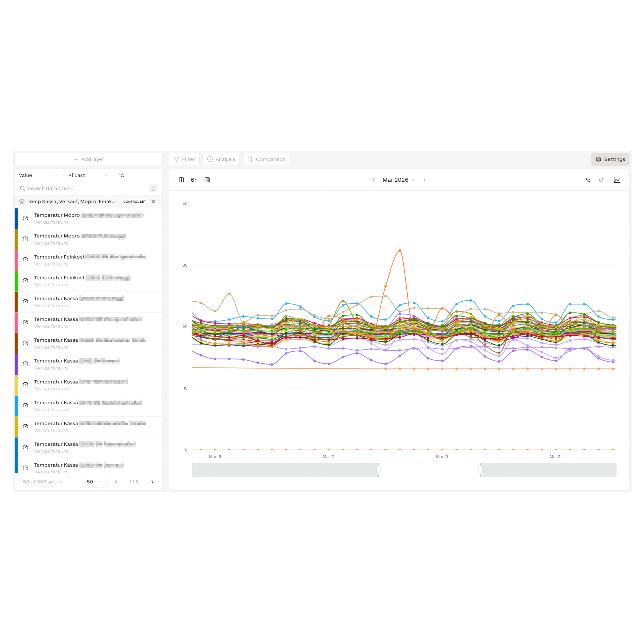This screenshot has height=644, width=644.
Task: Open the Analysis tab
Action: [221, 159]
